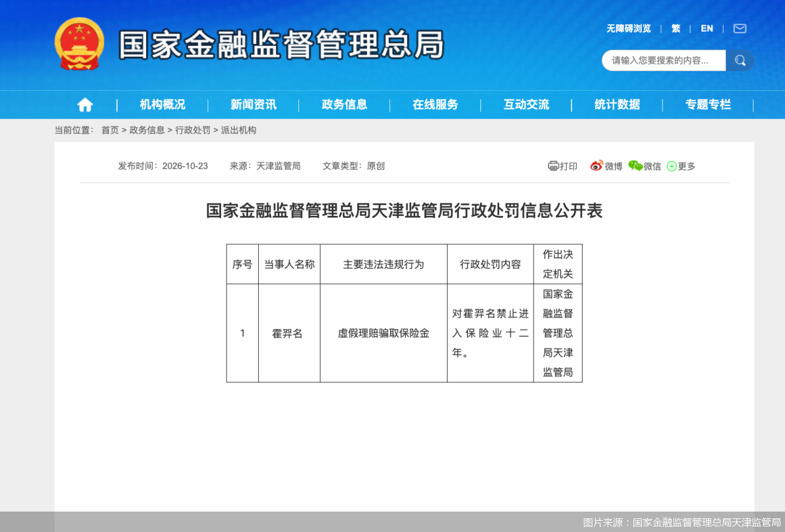Share via the Weibo icon
Viewport: 785px width, 532px height.
point(597,166)
